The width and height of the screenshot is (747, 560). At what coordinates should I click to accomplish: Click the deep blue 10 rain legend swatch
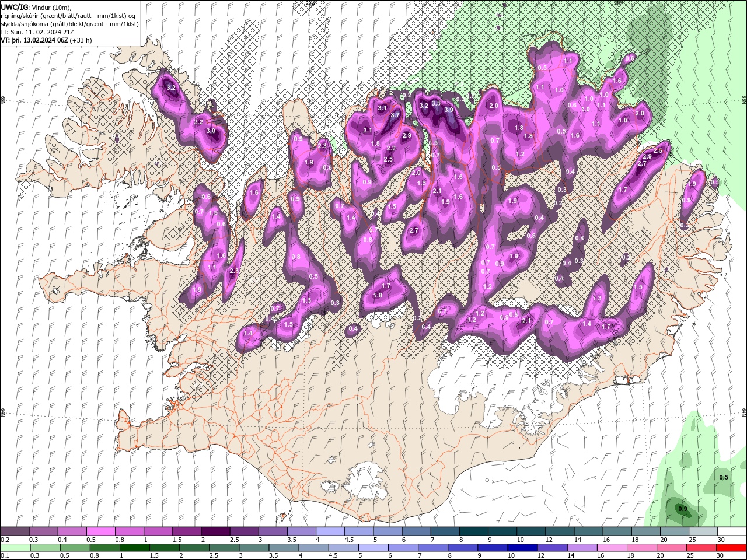click(x=522, y=548)
